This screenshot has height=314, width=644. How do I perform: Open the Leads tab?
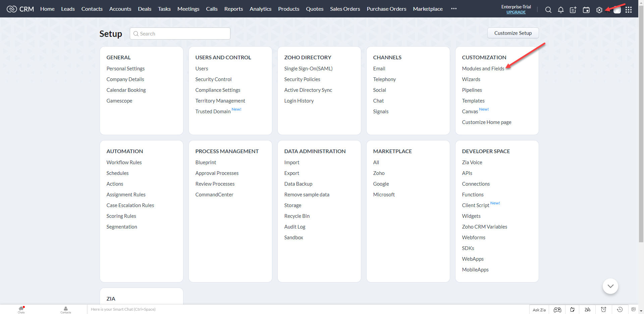[x=68, y=9]
